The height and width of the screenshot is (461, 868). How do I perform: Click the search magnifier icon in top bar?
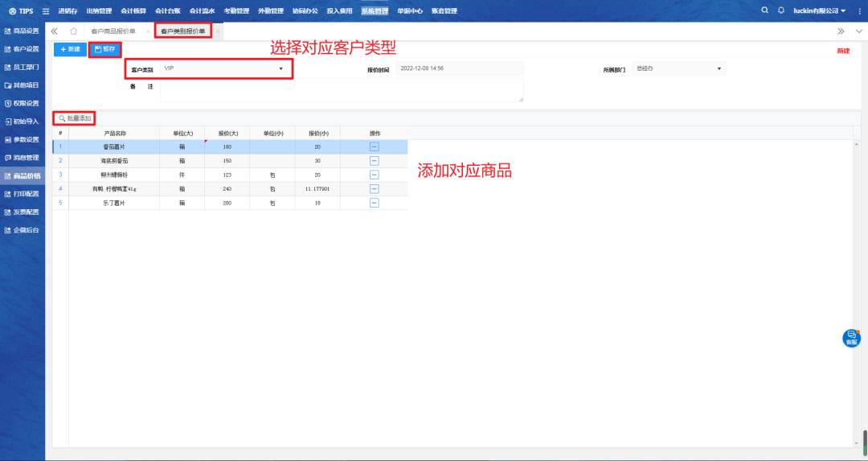tap(764, 10)
